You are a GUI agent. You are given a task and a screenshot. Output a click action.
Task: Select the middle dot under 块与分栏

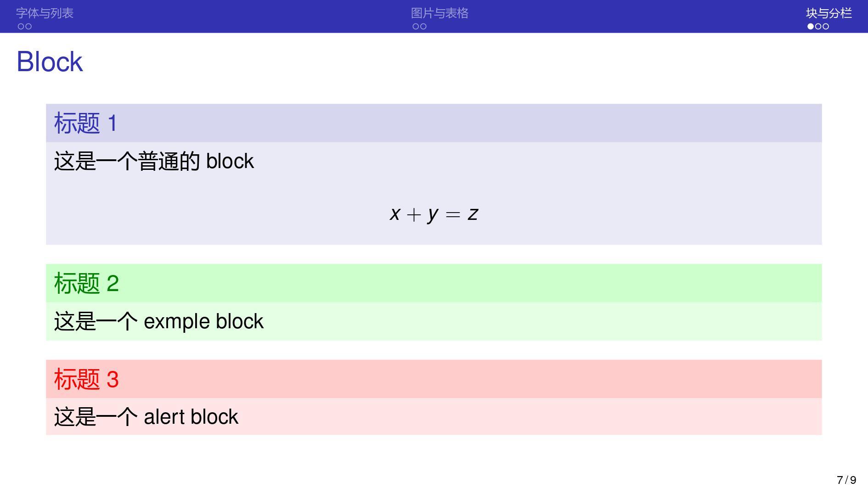pyautogui.click(x=818, y=27)
